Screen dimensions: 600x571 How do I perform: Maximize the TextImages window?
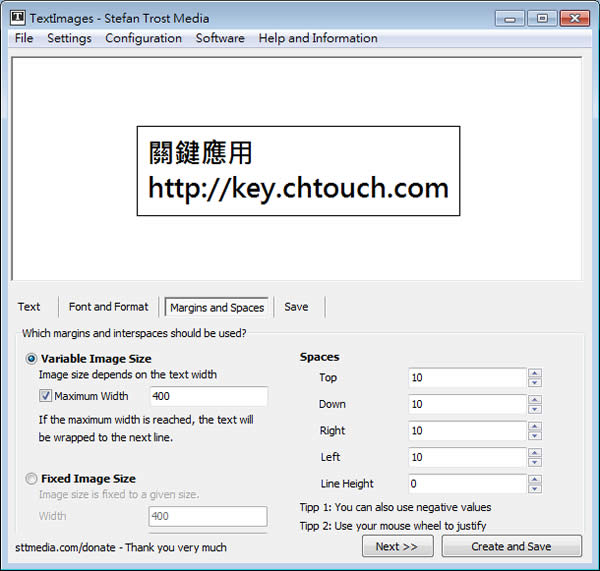click(x=542, y=18)
